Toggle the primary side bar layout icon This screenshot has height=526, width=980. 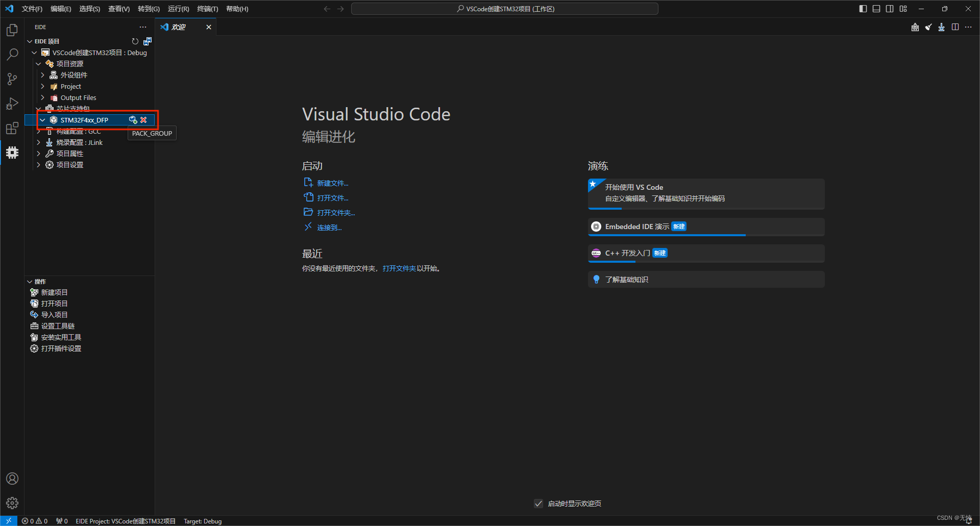tap(863, 9)
